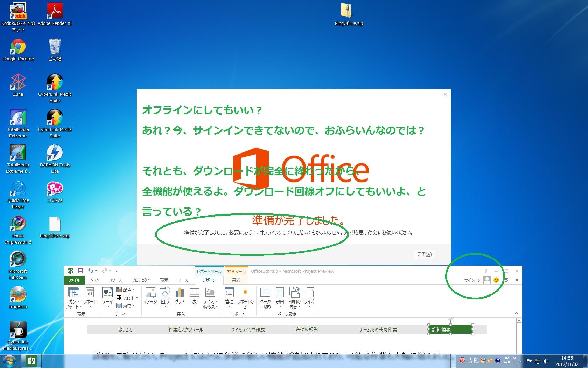Open the 管理 (Manage) report menu
This screenshot has width=588, height=368.
229,298
